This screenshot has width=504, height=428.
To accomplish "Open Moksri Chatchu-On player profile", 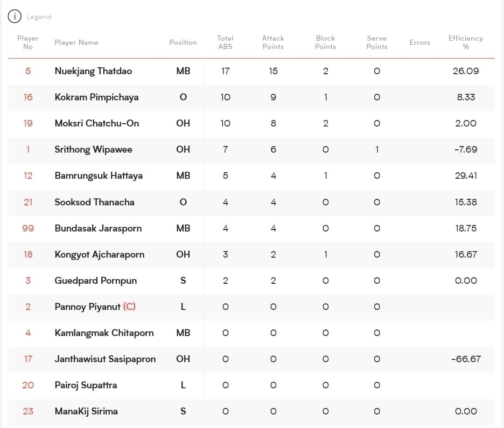I will [x=97, y=123].
